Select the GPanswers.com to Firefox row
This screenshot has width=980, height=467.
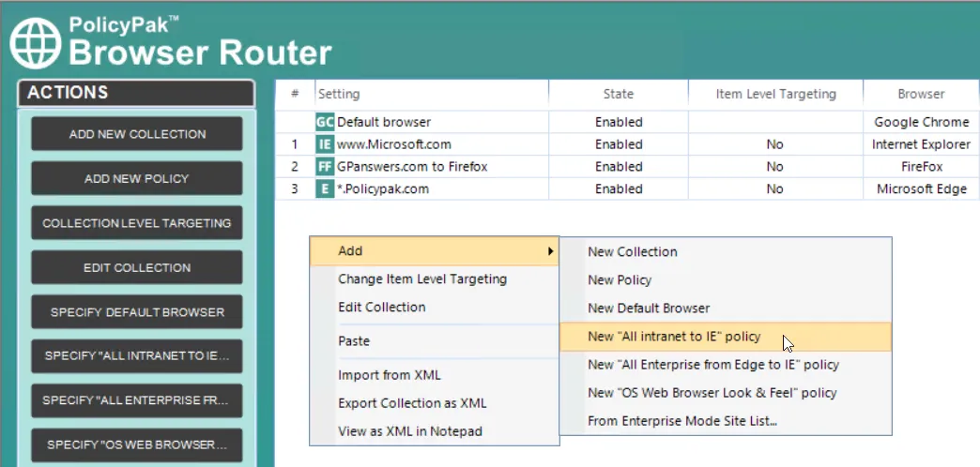412,167
